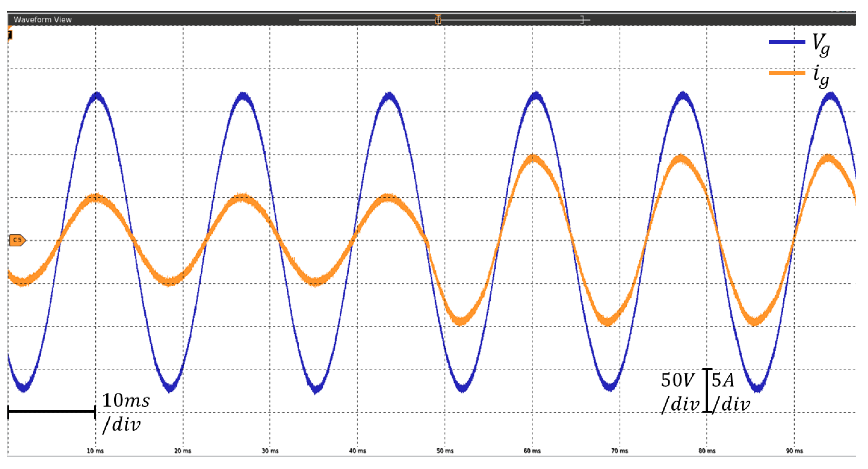Click the Waveform View title label

pyautogui.click(x=43, y=19)
